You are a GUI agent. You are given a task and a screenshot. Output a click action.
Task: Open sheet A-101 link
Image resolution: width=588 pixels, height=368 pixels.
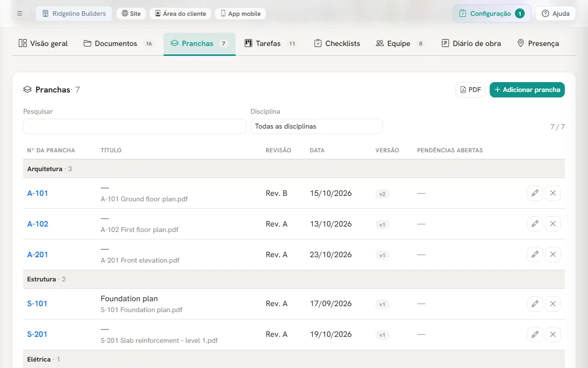pos(38,193)
